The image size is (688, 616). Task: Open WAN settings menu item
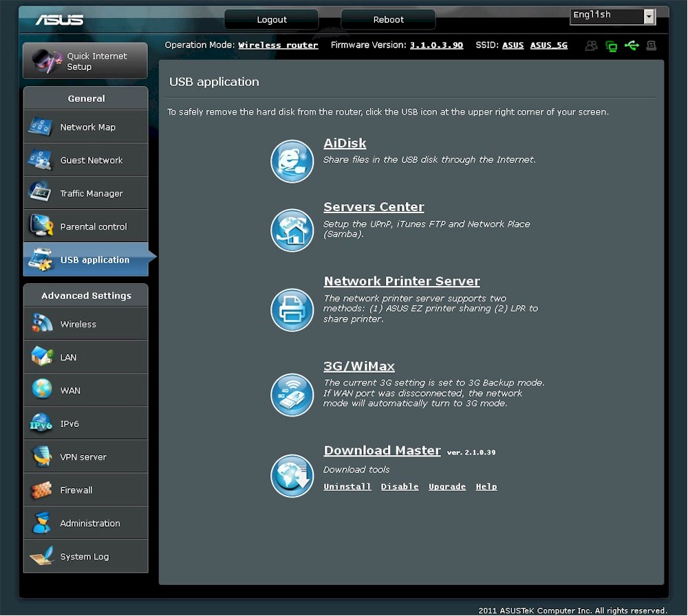tap(85, 390)
